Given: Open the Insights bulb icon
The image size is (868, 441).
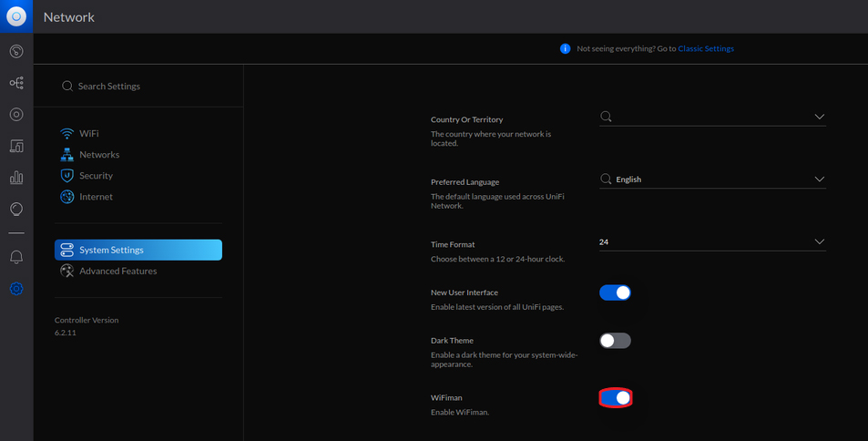Looking at the screenshot, I should tap(16, 209).
